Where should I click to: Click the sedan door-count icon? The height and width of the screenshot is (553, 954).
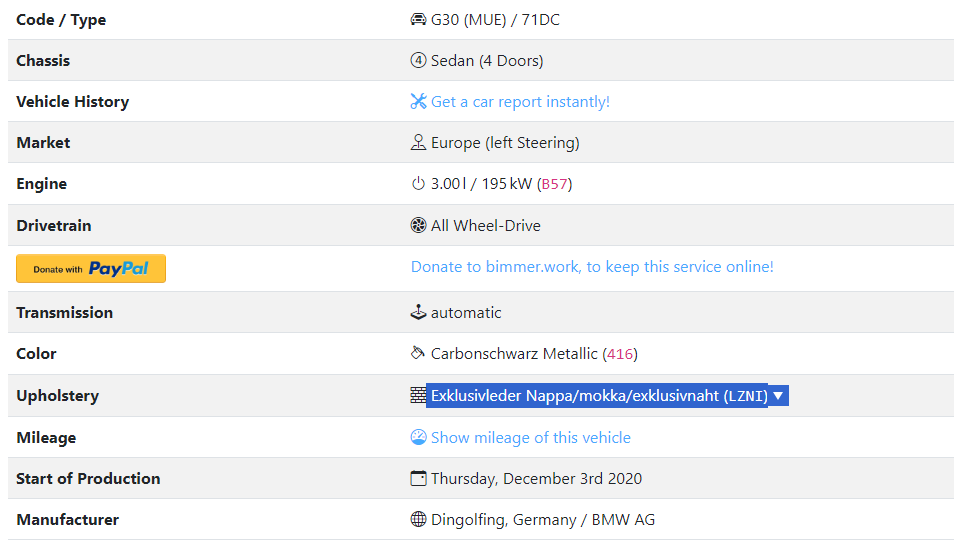pos(418,61)
